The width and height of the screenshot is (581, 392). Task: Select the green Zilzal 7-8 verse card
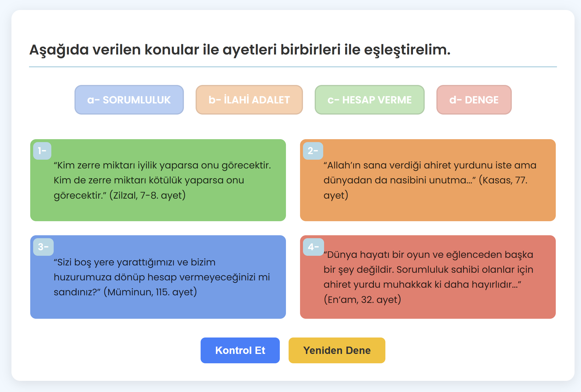click(x=158, y=180)
